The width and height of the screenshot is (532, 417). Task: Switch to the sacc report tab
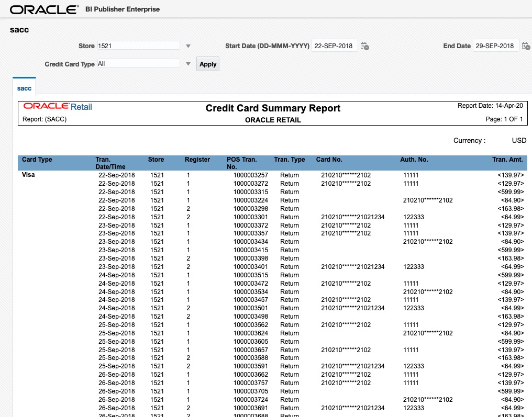tap(24, 88)
